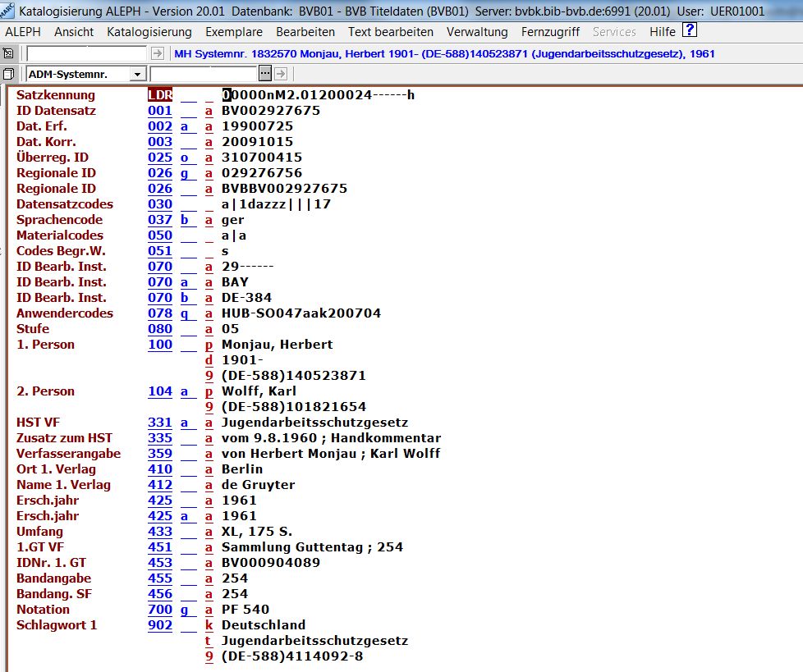Click the copy icon beside ADM-Systemnr. dropdown

point(9,74)
